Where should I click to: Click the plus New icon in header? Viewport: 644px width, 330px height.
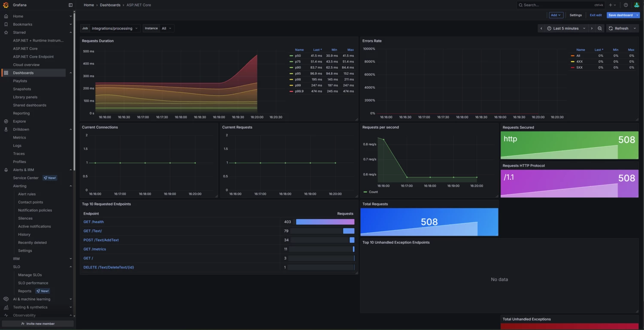click(611, 5)
